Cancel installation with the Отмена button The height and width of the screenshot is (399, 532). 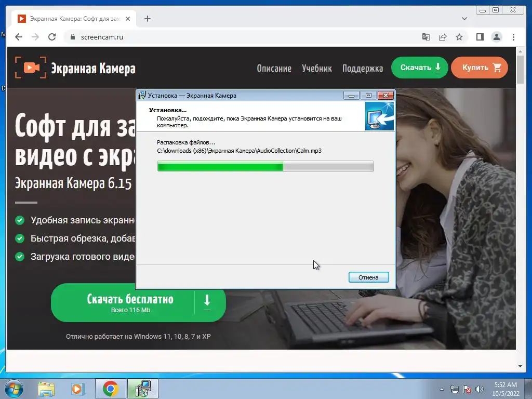pyautogui.click(x=368, y=277)
